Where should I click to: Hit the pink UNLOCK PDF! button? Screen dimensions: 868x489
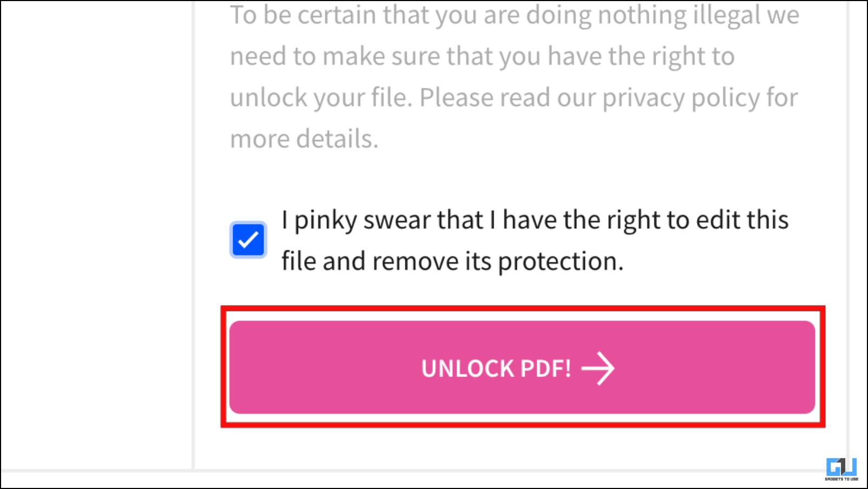click(522, 367)
